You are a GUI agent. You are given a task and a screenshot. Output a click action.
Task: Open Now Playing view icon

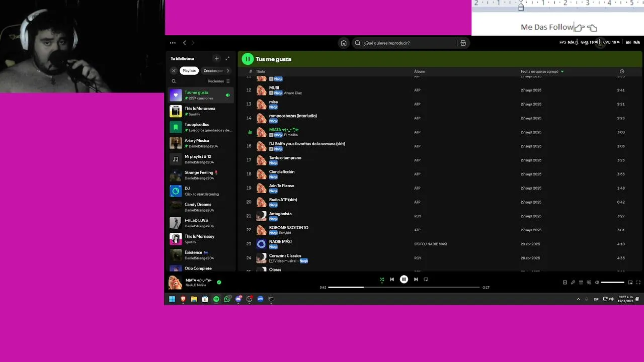[565, 283]
